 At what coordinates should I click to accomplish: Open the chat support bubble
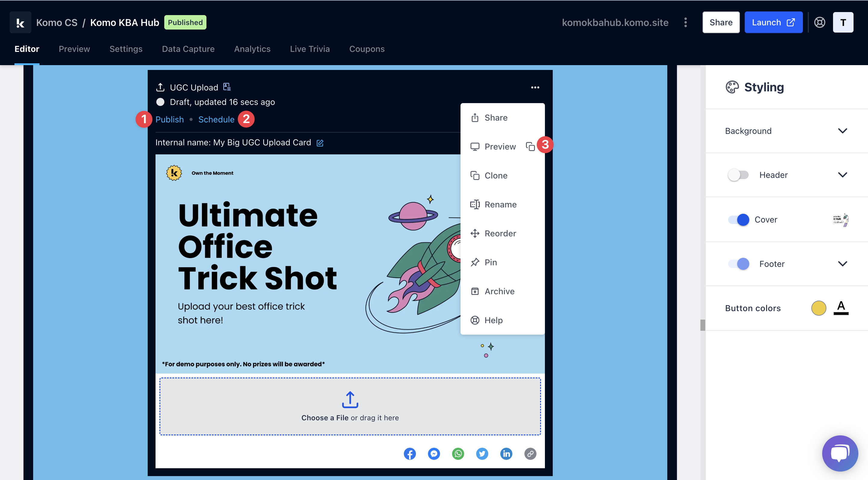[x=840, y=453]
